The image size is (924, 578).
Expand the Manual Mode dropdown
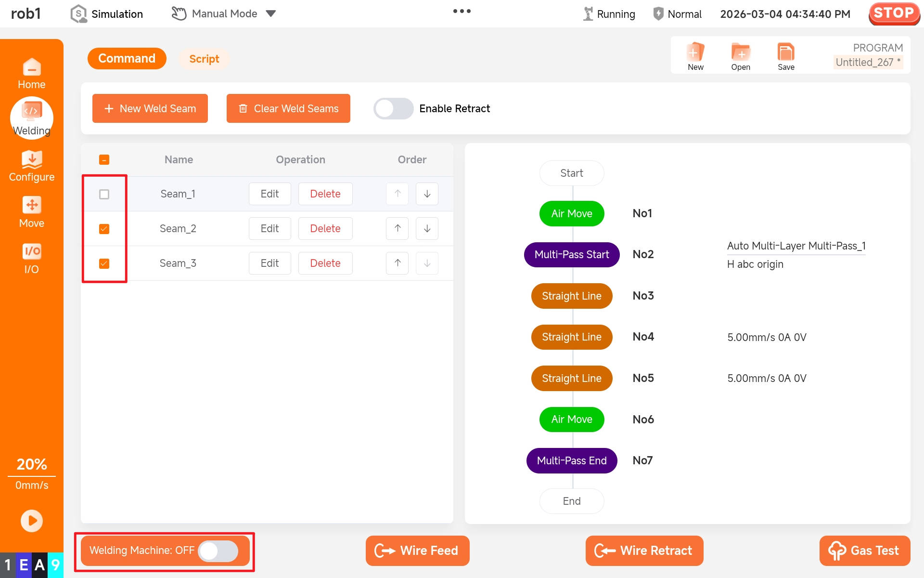pos(271,14)
